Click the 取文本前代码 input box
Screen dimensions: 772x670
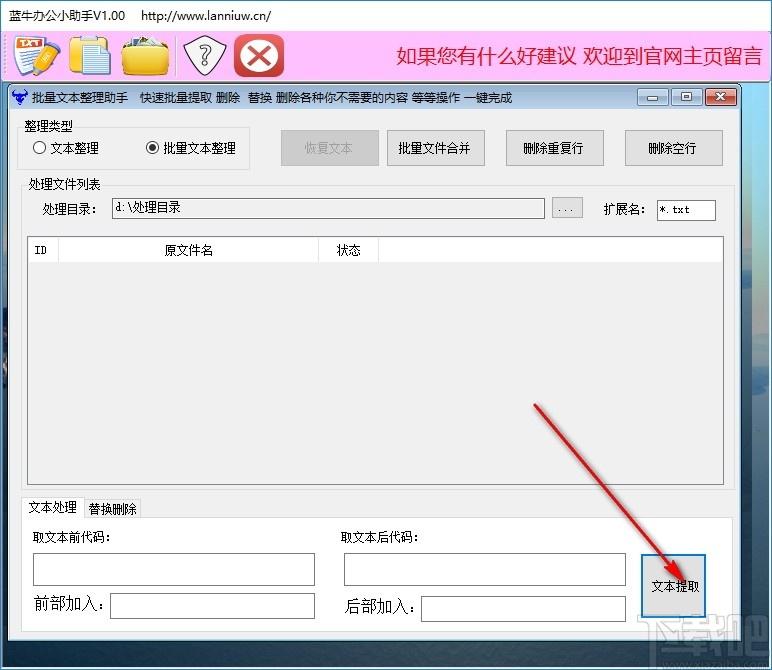point(174,569)
